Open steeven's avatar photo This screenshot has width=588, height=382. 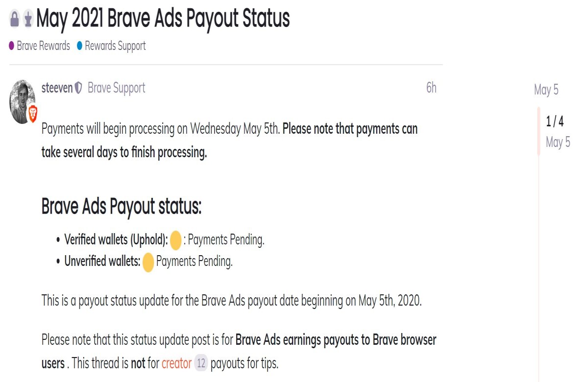(x=22, y=101)
